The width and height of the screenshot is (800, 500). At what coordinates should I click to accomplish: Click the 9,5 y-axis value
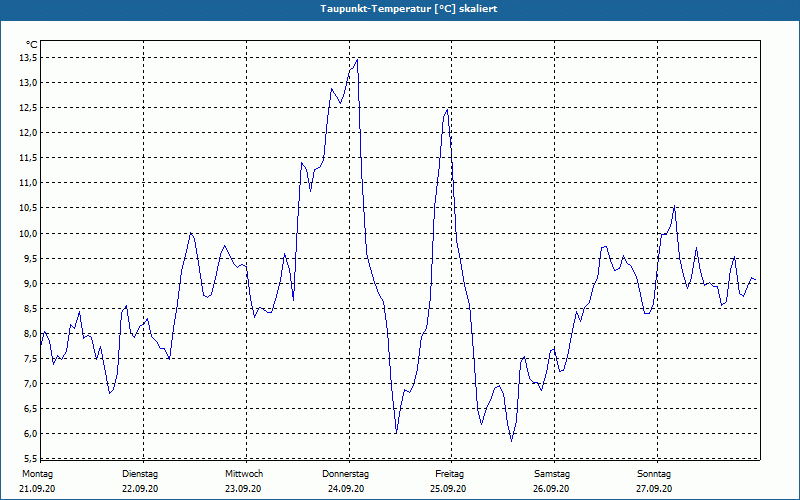(31, 258)
